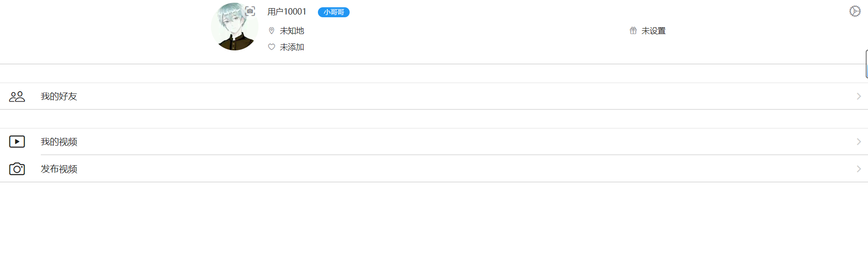This screenshot has height=256, width=868.
Task: Expand the 我的好友 row chevron
Action: (x=858, y=96)
